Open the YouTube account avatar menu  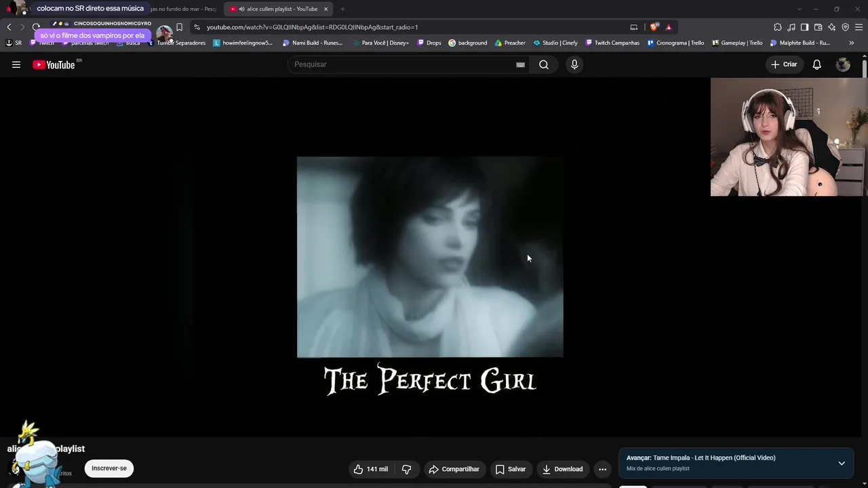click(843, 64)
